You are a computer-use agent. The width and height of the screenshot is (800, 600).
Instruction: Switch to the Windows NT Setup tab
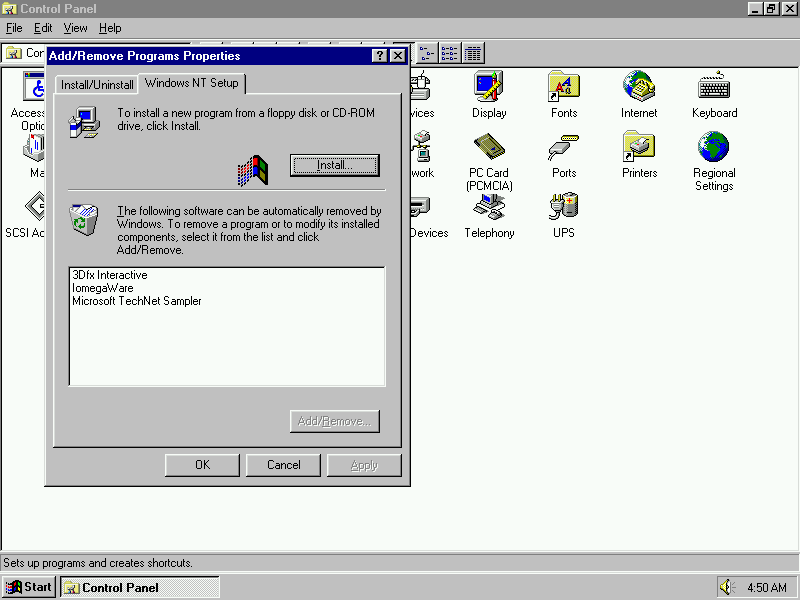pos(191,83)
